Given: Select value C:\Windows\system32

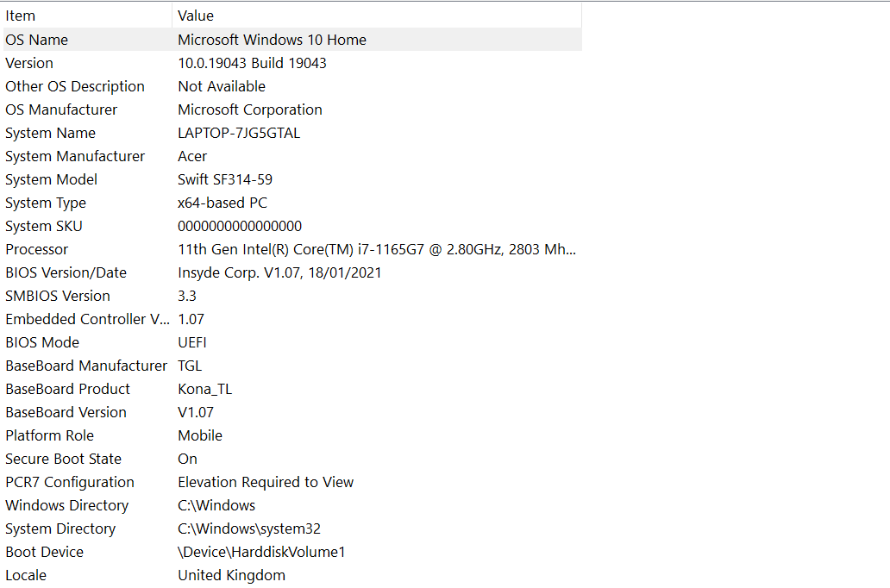Looking at the screenshot, I should coord(249,529).
